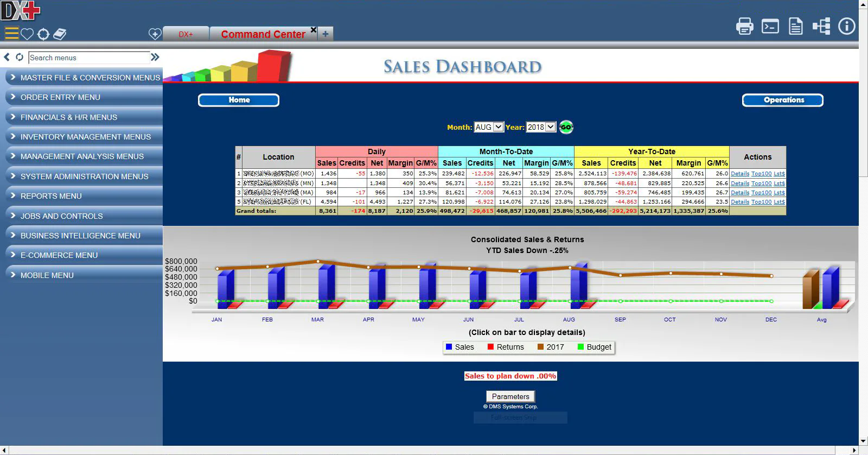This screenshot has width=868, height=455.
Task: Expand Management Analysis Menus
Action: [x=84, y=156]
